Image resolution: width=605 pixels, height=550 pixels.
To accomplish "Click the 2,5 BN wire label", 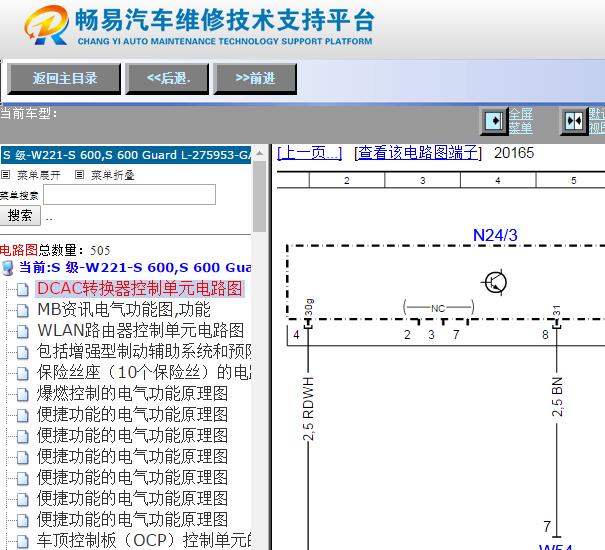I will (x=557, y=397).
